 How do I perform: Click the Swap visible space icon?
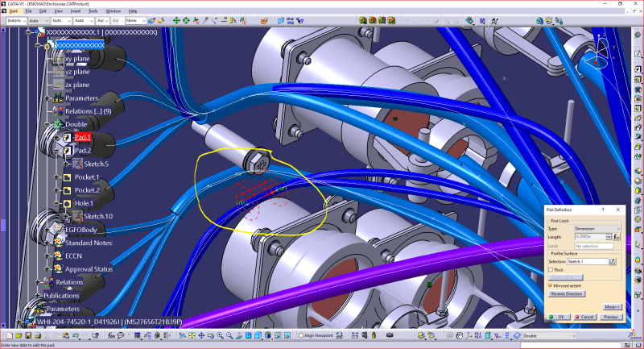(x=287, y=335)
